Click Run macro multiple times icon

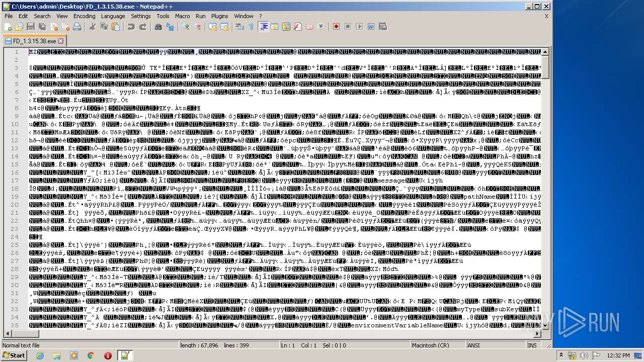(371, 27)
